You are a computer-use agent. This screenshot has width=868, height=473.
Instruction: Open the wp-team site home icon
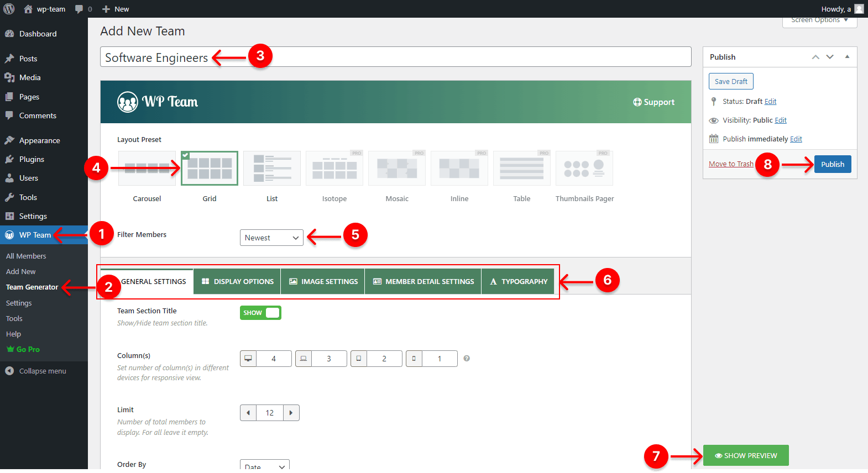[28, 9]
